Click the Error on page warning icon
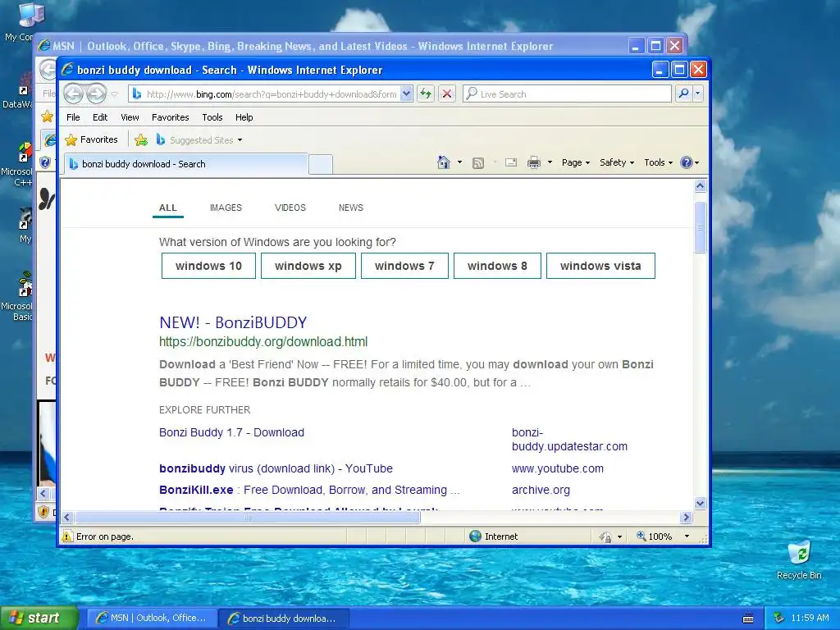This screenshot has height=630, width=840. pyautogui.click(x=67, y=536)
